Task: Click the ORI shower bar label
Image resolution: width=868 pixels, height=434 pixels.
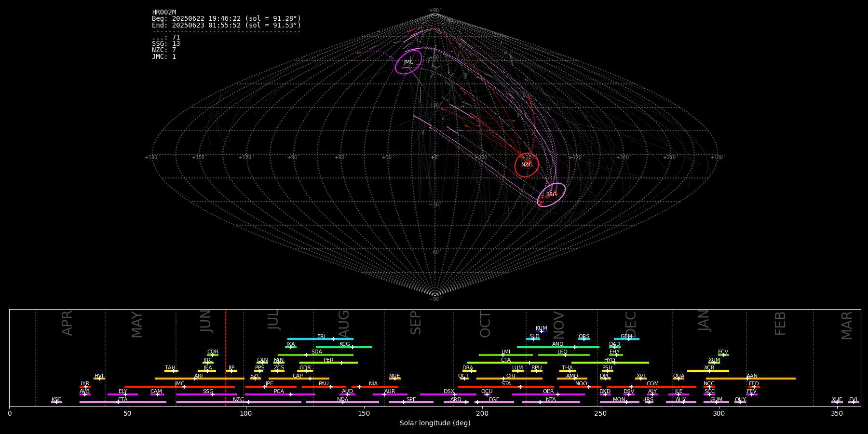Action: tap(511, 376)
